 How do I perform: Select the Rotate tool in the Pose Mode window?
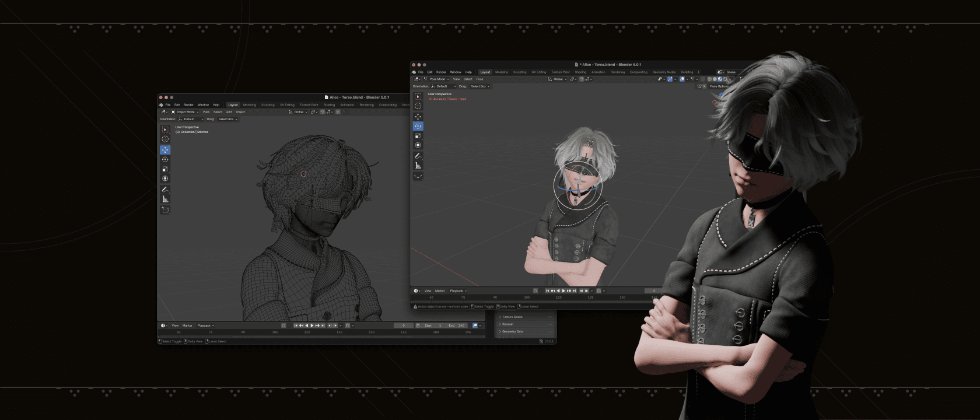[x=418, y=126]
